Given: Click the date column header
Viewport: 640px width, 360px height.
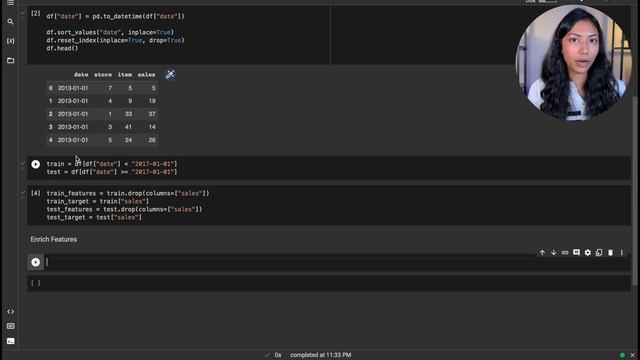Looking at the screenshot, I should 81,75.
